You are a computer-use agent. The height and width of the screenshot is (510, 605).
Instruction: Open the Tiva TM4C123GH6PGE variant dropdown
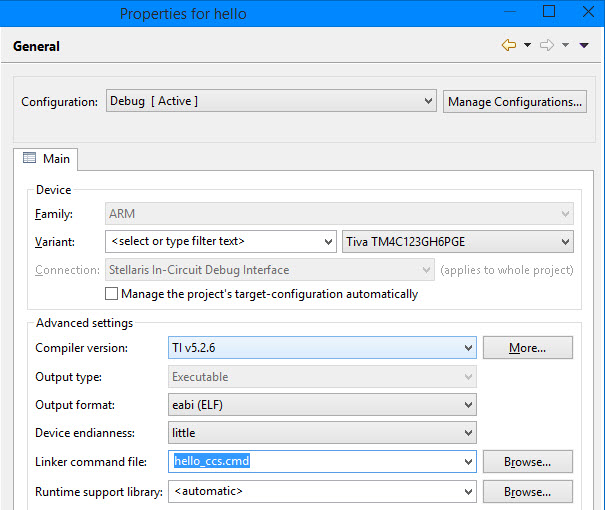[565, 241]
